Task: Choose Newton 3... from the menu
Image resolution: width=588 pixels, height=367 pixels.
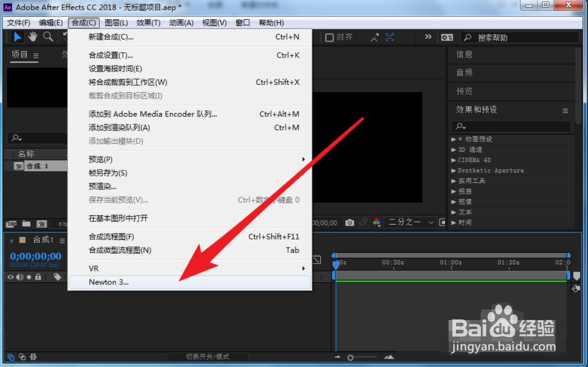Action: coord(191,282)
